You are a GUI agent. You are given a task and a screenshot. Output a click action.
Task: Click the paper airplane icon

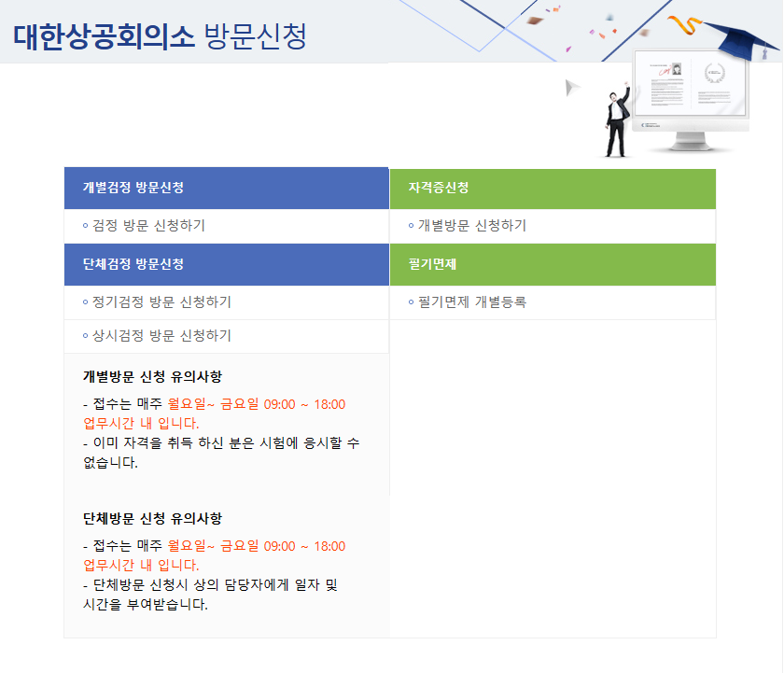[573, 88]
